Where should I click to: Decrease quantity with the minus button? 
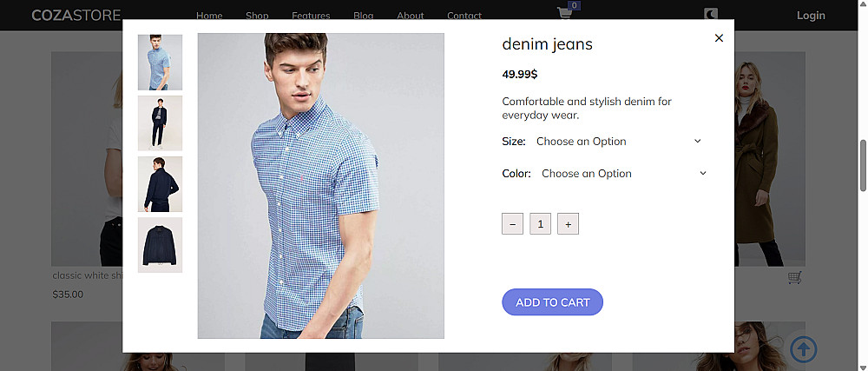(512, 224)
